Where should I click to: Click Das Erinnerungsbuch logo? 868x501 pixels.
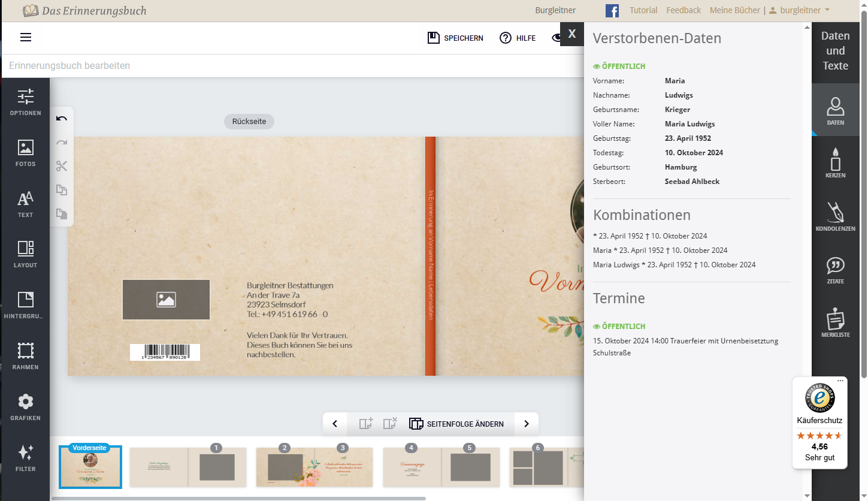click(x=84, y=11)
